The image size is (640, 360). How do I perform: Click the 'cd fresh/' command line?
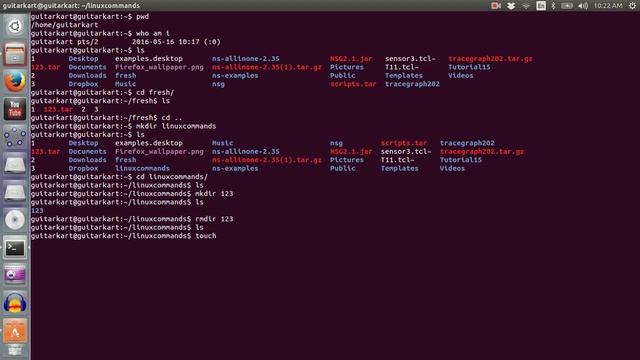102,92
